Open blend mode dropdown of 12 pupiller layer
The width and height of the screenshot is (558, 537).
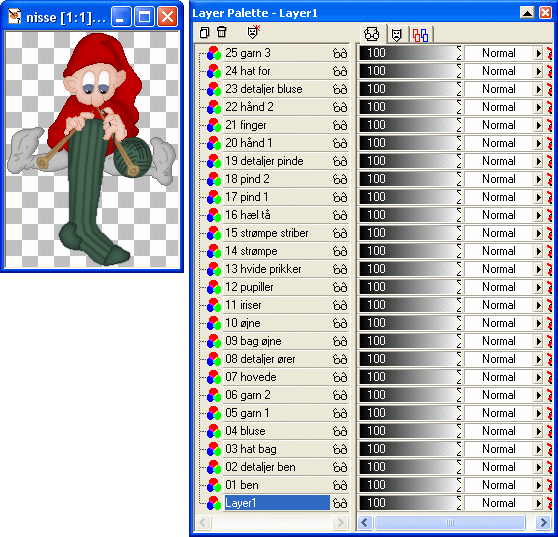coord(538,287)
